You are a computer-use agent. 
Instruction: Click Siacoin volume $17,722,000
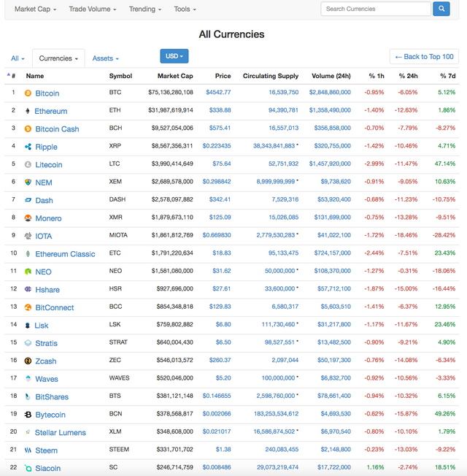click(x=334, y=467)
